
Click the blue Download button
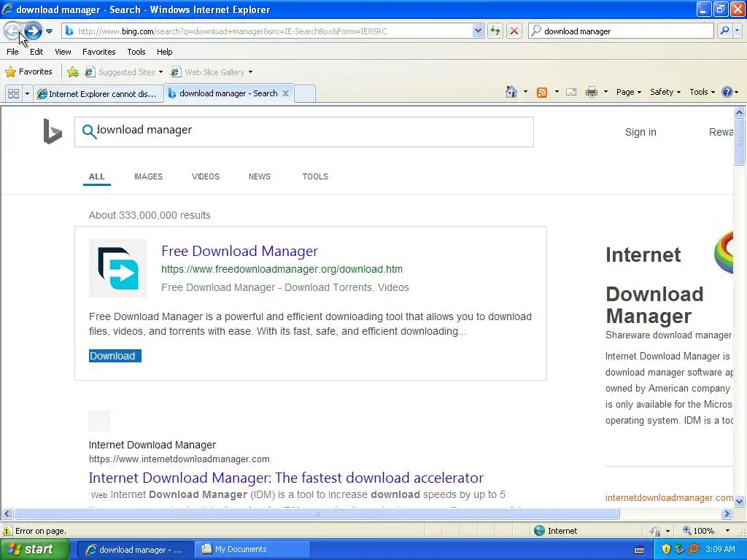(115, 356)
